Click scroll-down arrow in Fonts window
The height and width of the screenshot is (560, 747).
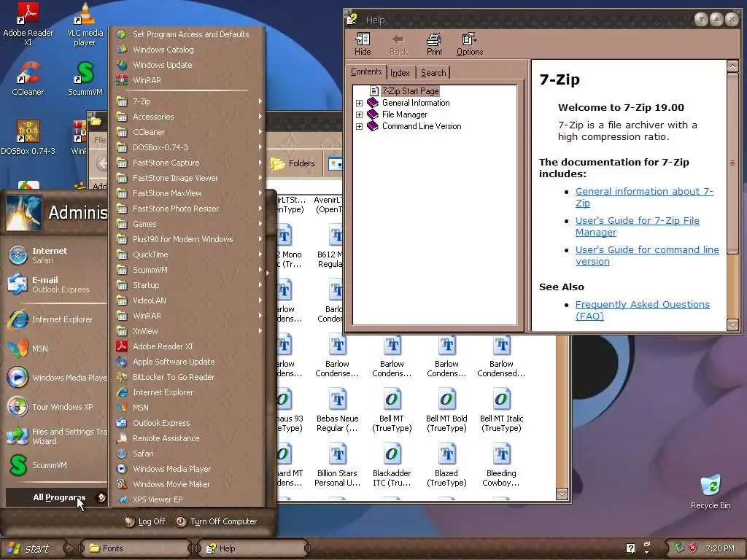[x=562, y=494]
